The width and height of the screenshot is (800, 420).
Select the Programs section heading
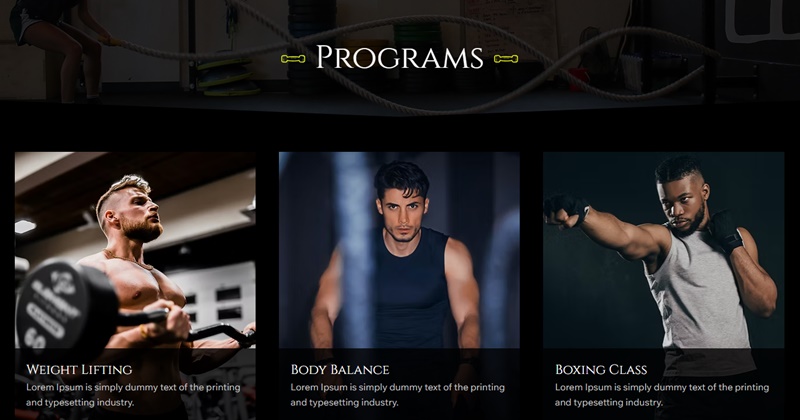click(x=399, y=57)
